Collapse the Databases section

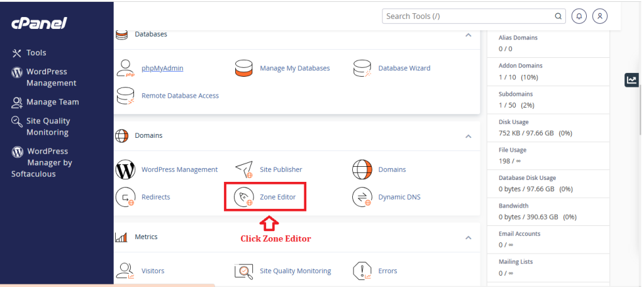click(468, 35)
